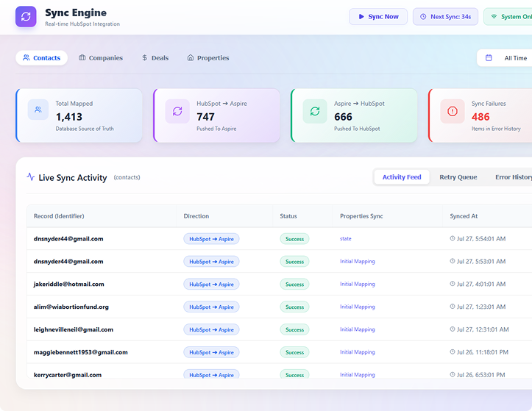Switch to the Companies tab
Image resolution: width=532 pixels, height=411 pixels.
pos(101,58)
